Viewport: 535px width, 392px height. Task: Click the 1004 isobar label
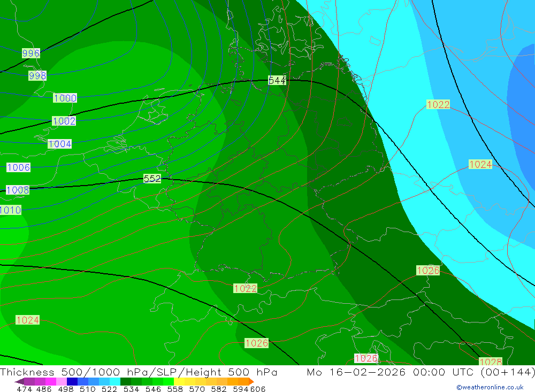coord(60,144)
